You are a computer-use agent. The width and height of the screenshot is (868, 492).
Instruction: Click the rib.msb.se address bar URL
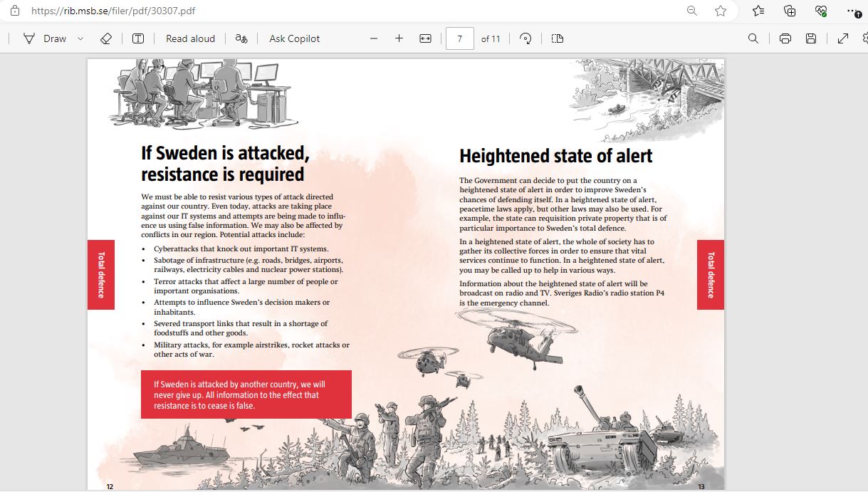coord(114,11)
